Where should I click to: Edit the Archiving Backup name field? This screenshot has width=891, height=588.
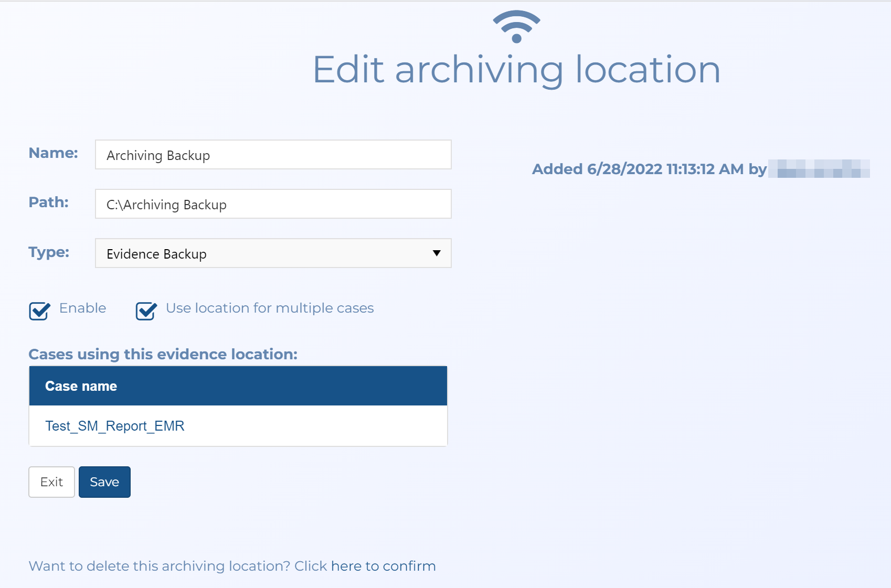pos(272,155)
